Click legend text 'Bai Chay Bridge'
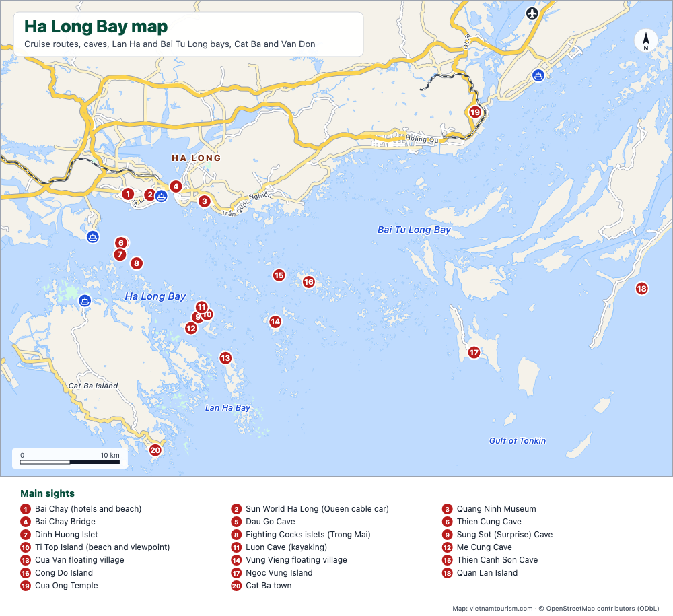Viewport: 673px width, 616px height. point(65,522)
